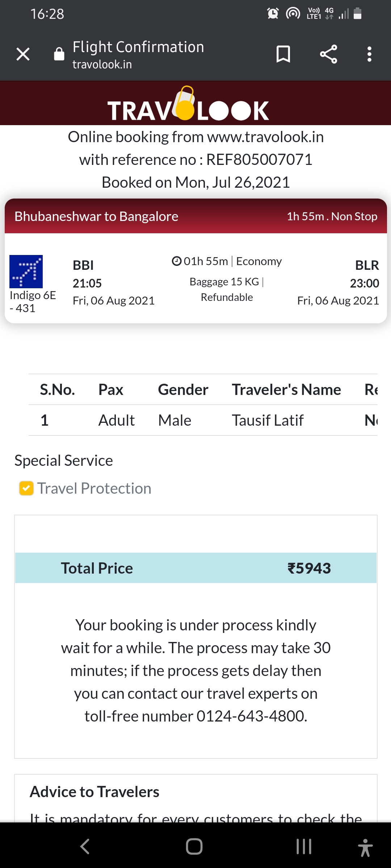Image resolution: width=391 pixels, height=868 pixels.
Task: Tap the Indigo airline logo
Action: coord(26,272)
